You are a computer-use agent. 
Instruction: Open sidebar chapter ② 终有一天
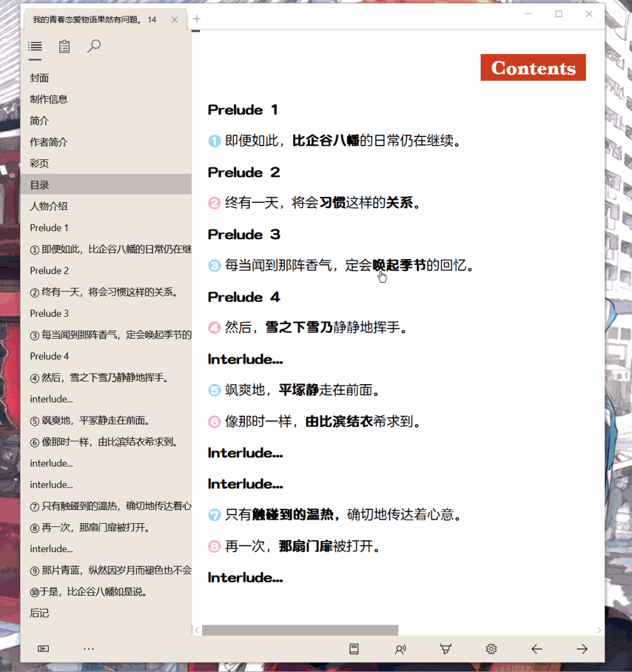[x=106, y=292]
